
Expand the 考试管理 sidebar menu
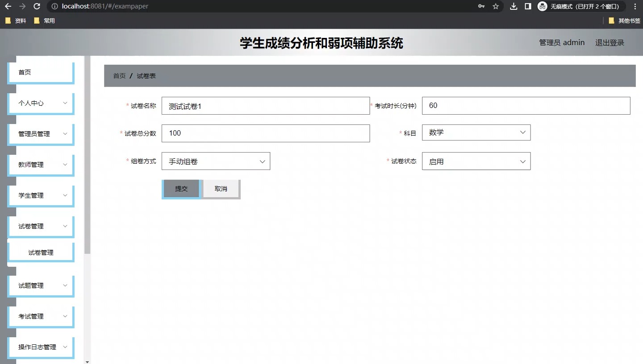(x=41, y=317)
